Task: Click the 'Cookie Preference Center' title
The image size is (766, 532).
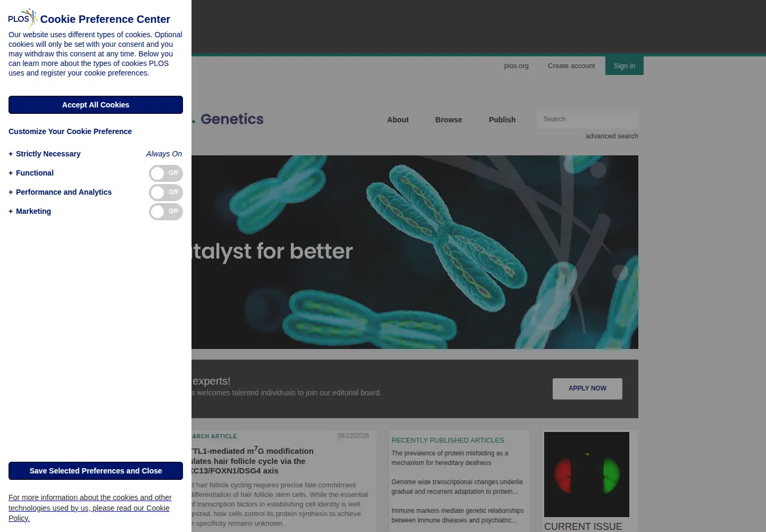Action: coord(105,19)
